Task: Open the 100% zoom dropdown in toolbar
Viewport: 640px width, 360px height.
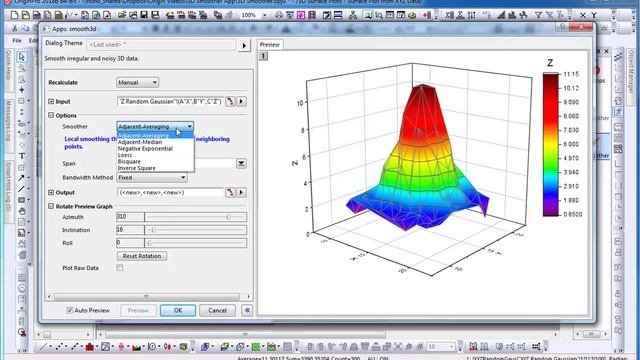Action: coord(264,16)
